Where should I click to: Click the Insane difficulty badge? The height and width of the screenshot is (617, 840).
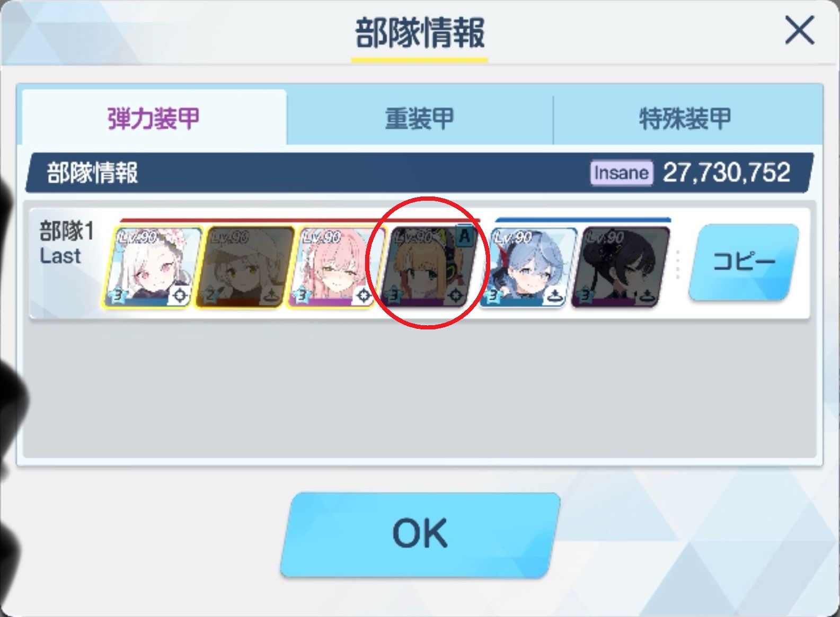click(622, 173)
